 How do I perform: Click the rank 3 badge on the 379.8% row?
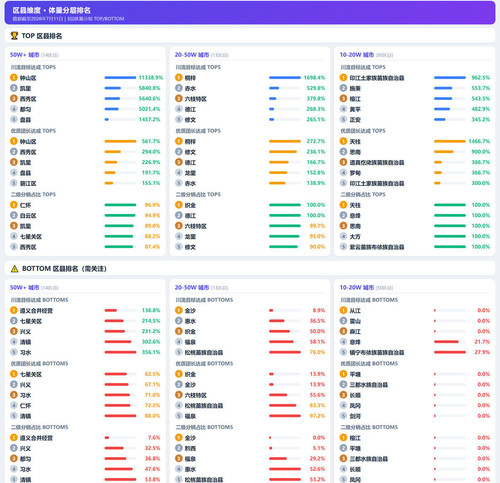point(179,99)
